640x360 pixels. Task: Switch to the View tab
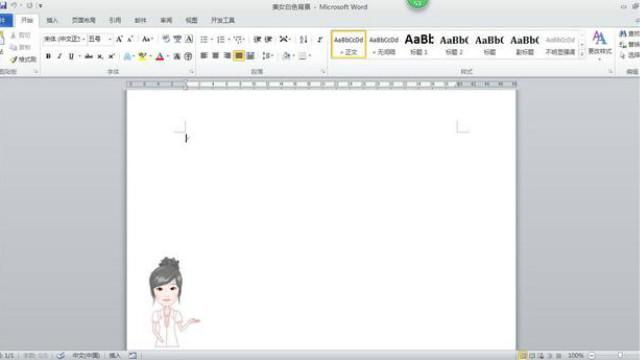click(x=191, y=20)
